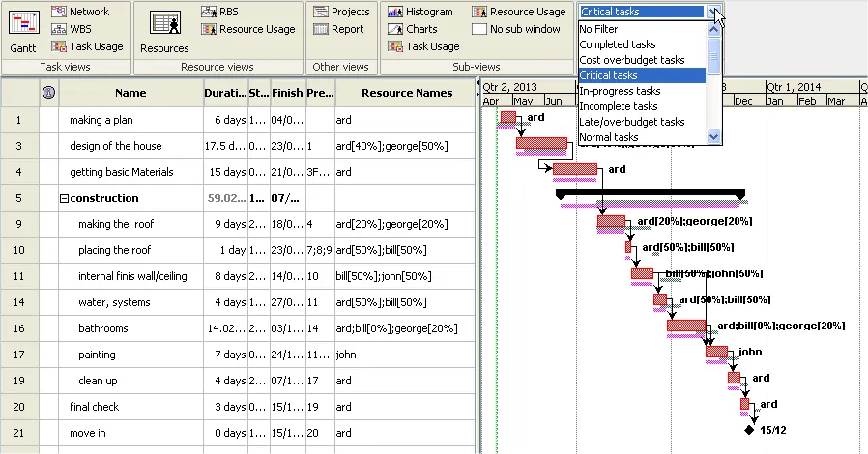The height and width of the screenshot is (454, 868).
Task: Select the 'making a plan' task name
Action: 101,120
